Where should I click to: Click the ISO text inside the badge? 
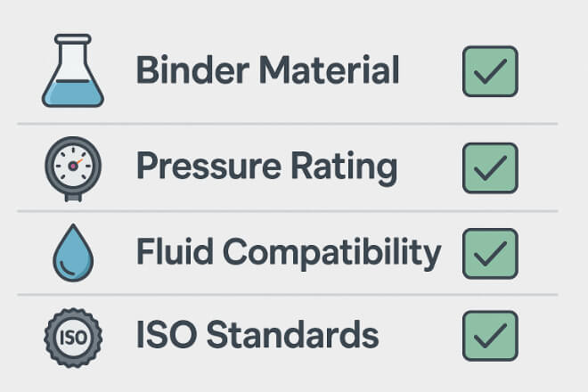73,338
